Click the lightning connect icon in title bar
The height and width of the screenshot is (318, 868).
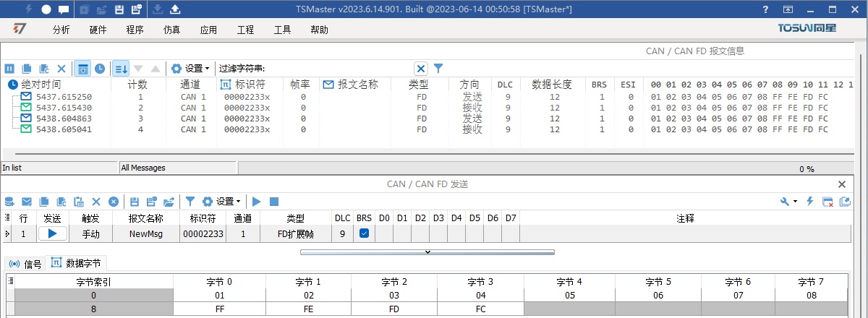tap(29, 9)
